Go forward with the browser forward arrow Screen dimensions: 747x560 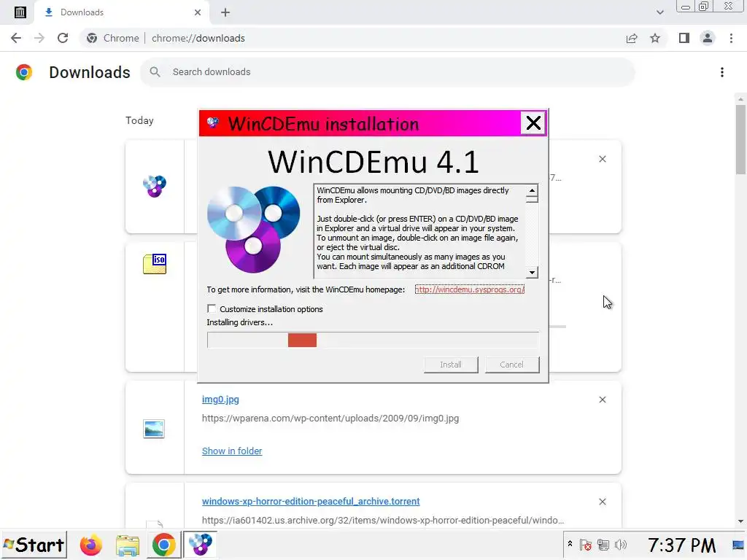pyautogui.click(x=39, y=38)
